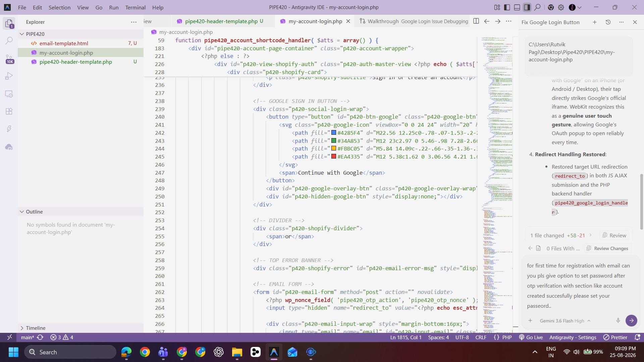Click the microphone voice input icon
Image resolution: width=644 pixels, height=362 pixels.
[618, 320]
